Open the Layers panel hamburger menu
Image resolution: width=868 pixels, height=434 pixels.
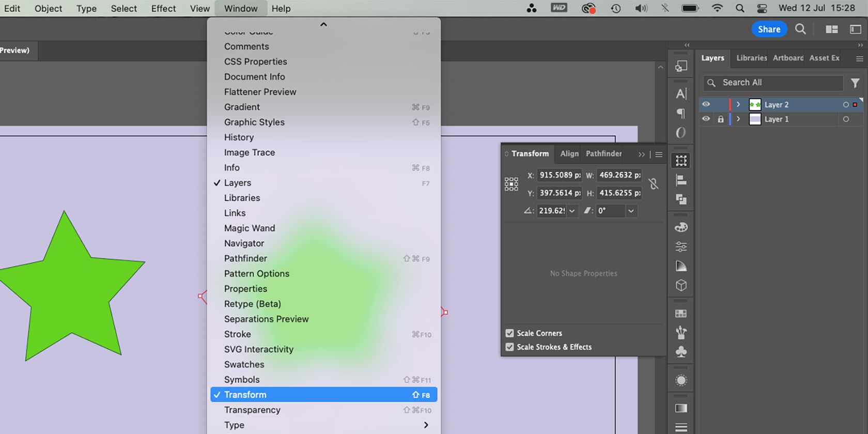(x=859, y=58)
